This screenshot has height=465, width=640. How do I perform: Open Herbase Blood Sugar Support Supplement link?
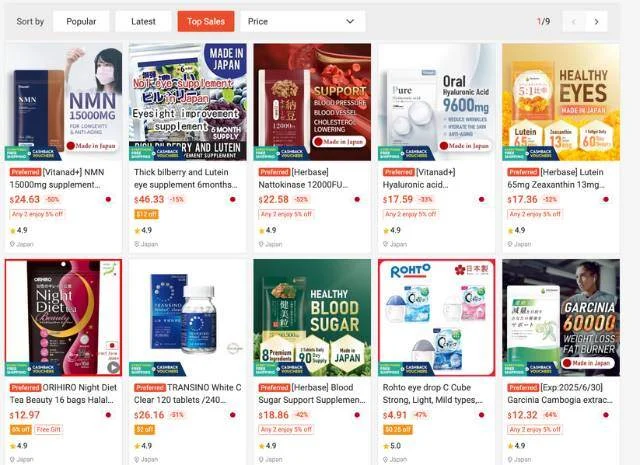pos(312,394)
